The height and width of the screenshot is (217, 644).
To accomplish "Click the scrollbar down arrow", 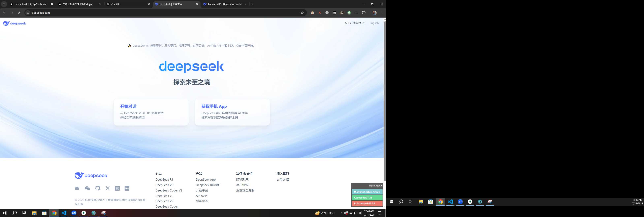I will (385, 207).
